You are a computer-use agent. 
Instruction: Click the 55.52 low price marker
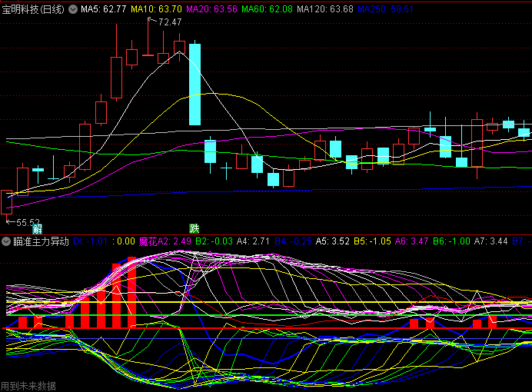coord(28,223)
